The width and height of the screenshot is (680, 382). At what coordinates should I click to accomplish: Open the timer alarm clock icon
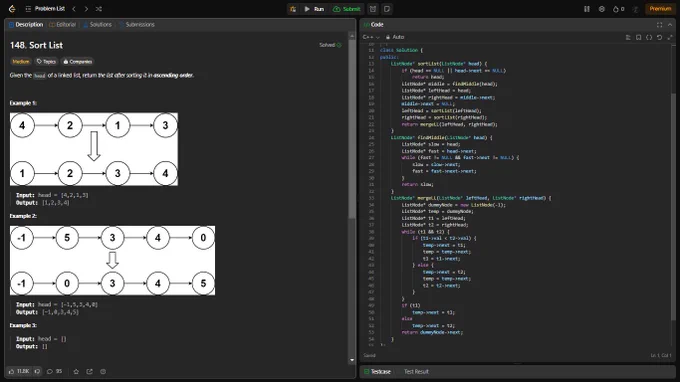pyautogui.click(x=373, y=9)
